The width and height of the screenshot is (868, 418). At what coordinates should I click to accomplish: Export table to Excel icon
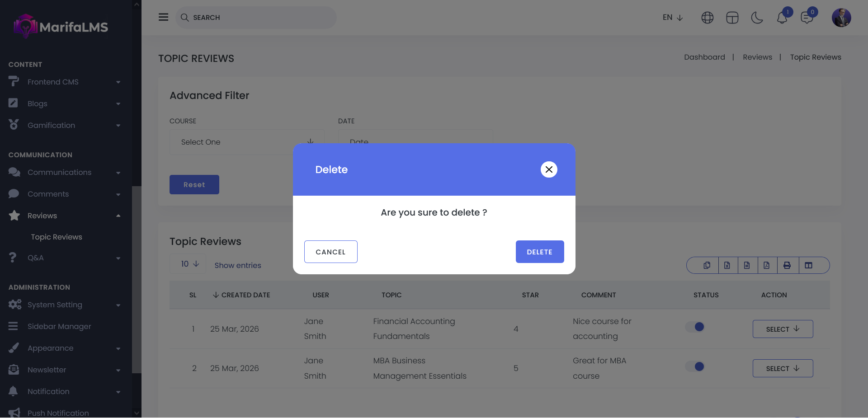point(727,265)
